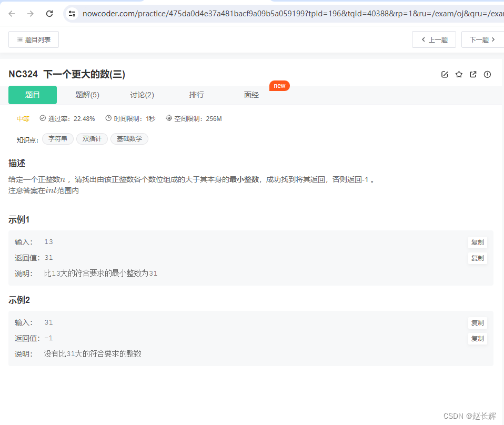The height and width of the screenshot is (425, 504).
Task: Click the browser back arrow
Action: coord(12,13)
